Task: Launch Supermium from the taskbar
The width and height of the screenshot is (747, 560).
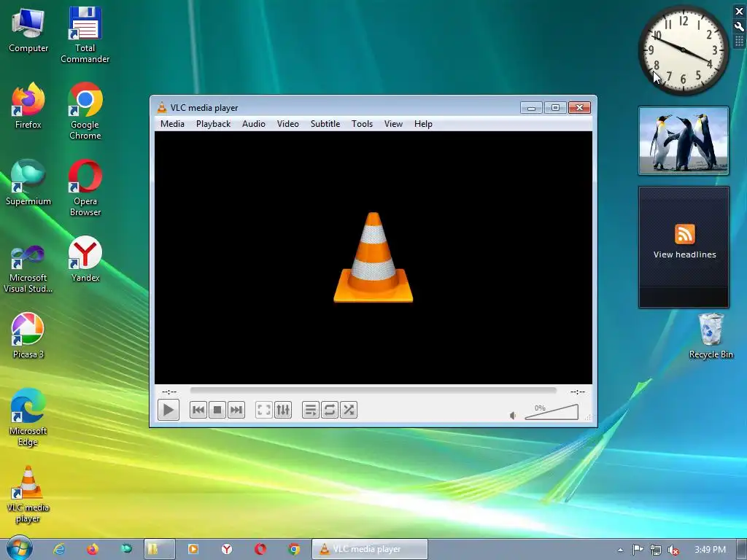Action: click(126, 549)
